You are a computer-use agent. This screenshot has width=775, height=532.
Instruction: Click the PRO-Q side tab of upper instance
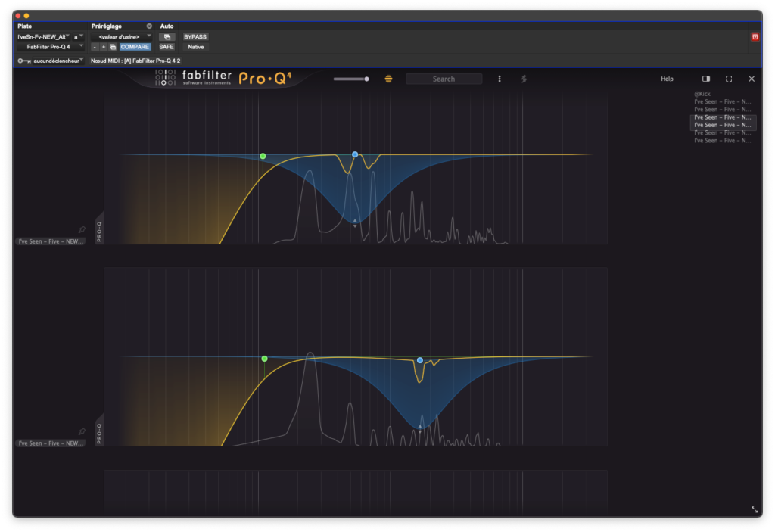click(x=99, y=229)
